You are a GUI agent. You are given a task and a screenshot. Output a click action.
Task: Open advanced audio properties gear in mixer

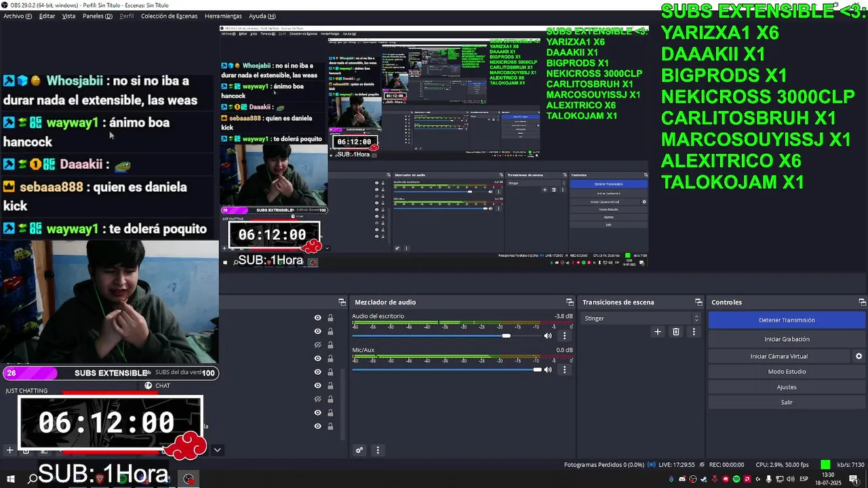359,450
